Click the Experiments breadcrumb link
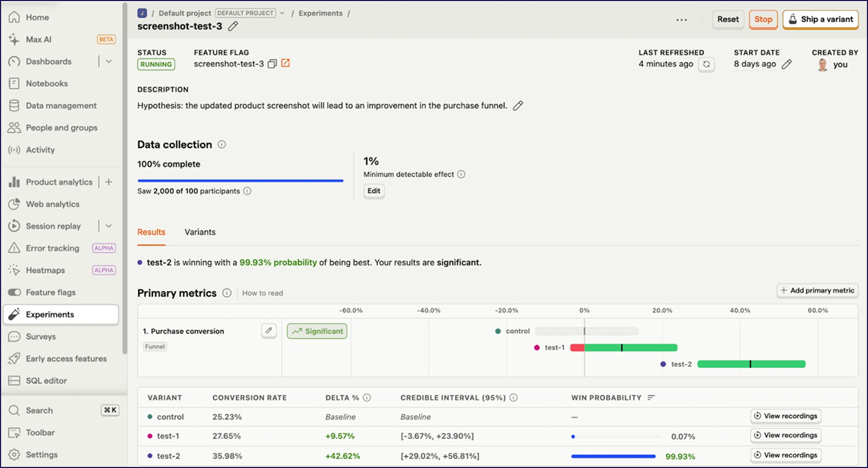Viewport: 868px width, 468px height. click(x=320, y=13)
